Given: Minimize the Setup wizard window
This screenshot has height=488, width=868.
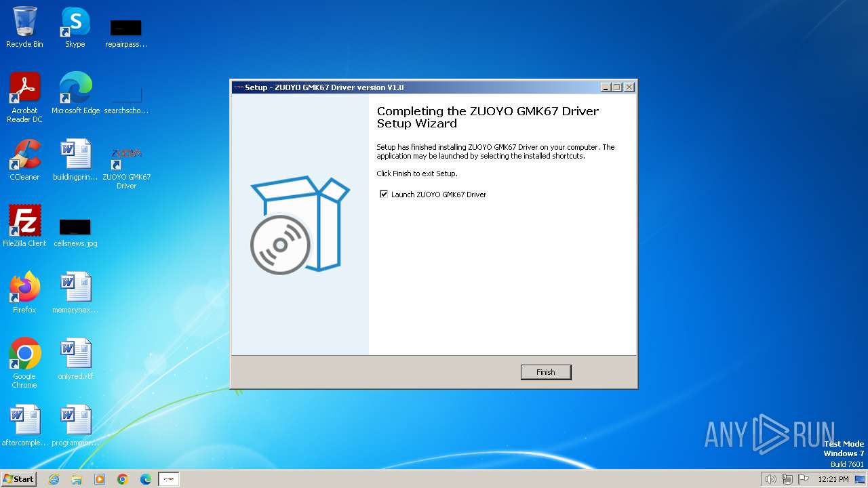Looking at the screenshot, I should (x=605, y=87).
